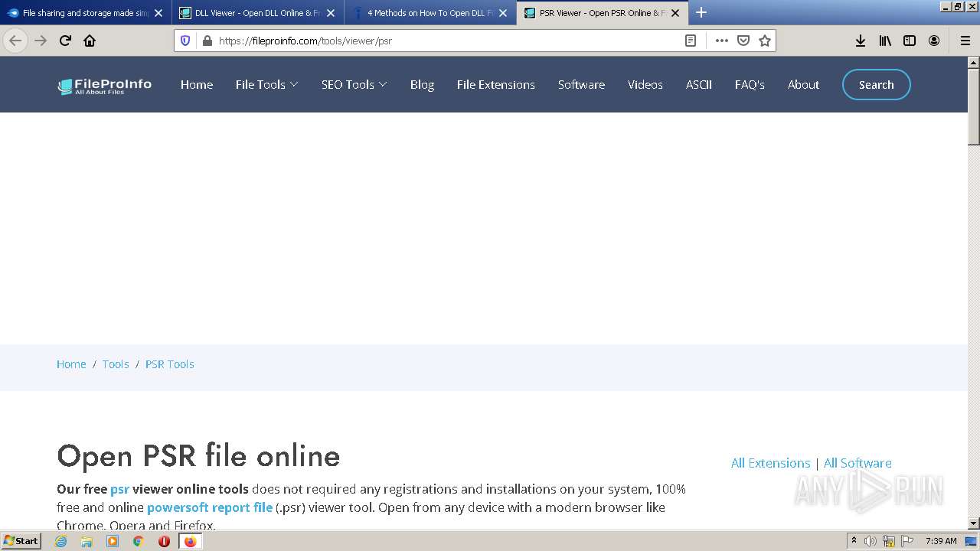Click scrollbar down arrow
The image size is (980, 551).
(974, 523)
